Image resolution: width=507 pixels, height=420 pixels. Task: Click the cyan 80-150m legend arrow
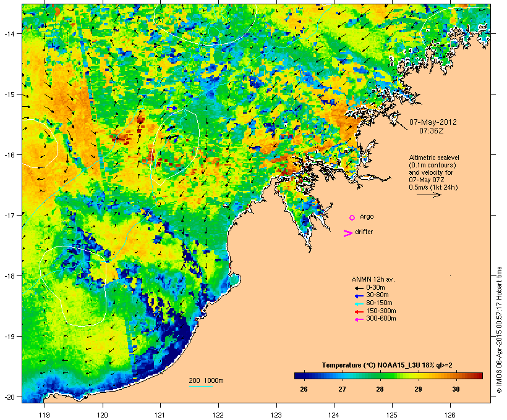point(359,304)
